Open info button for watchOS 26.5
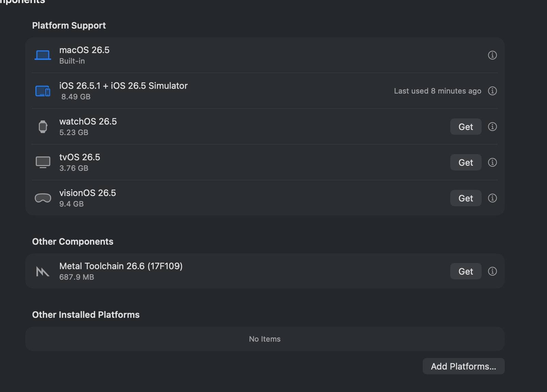547x392 pixels. pyautogui.click(x=493, y=127)
